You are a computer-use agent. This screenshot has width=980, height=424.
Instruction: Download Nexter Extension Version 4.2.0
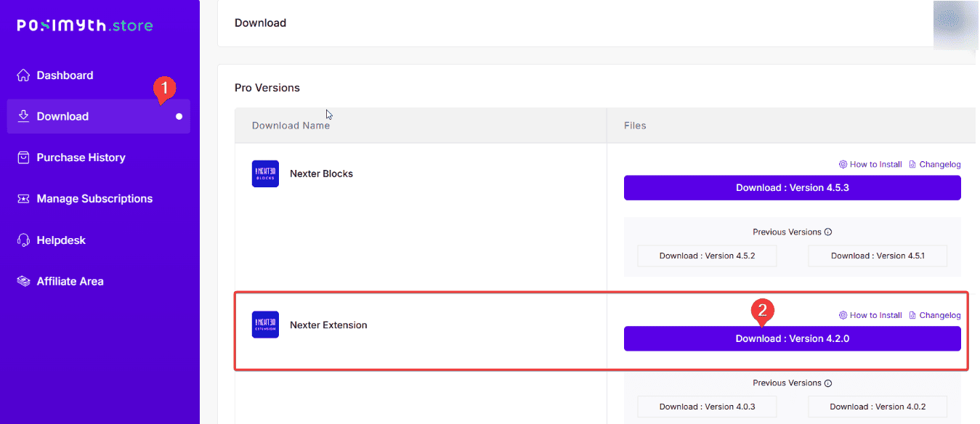pyautogui.click(x=793, y=338)
